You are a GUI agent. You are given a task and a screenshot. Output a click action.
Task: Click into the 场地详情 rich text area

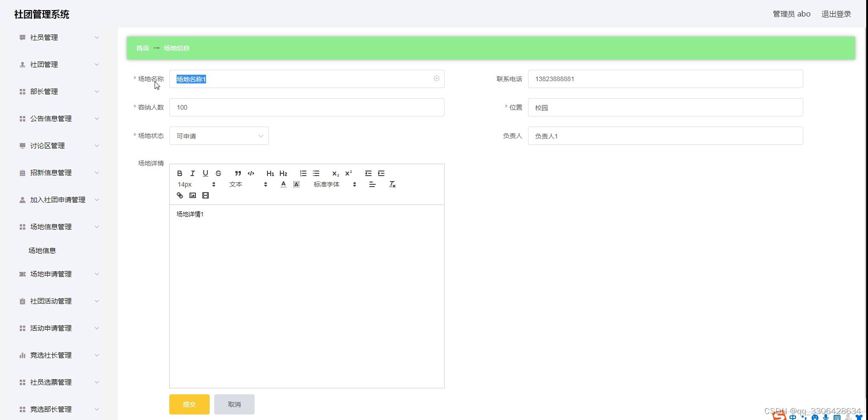click(306, 296)
